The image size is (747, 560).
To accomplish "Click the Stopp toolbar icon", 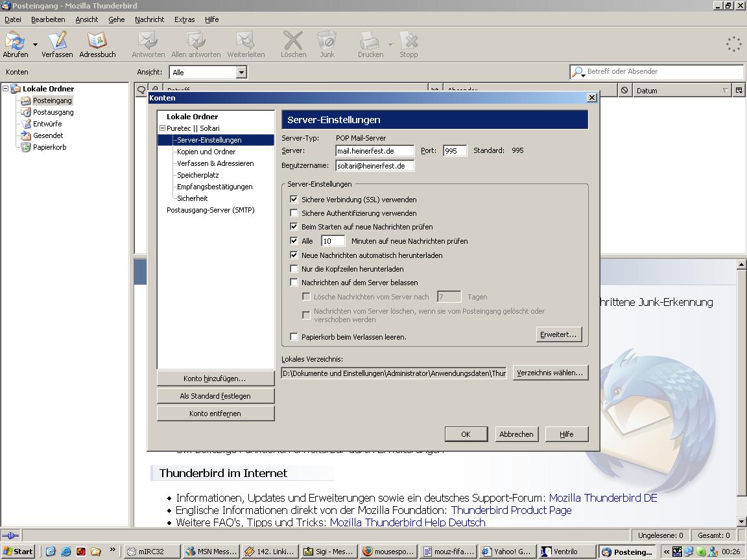I will click(x=409, y=40).
